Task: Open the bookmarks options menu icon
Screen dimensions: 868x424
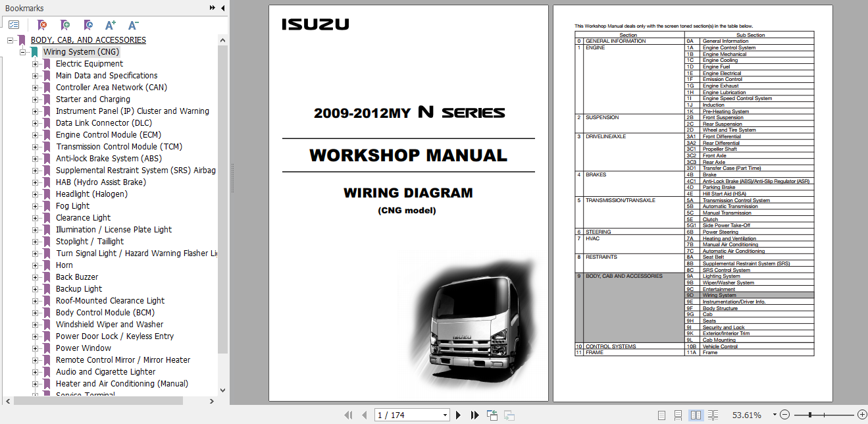Action: (x=14, y=25)
